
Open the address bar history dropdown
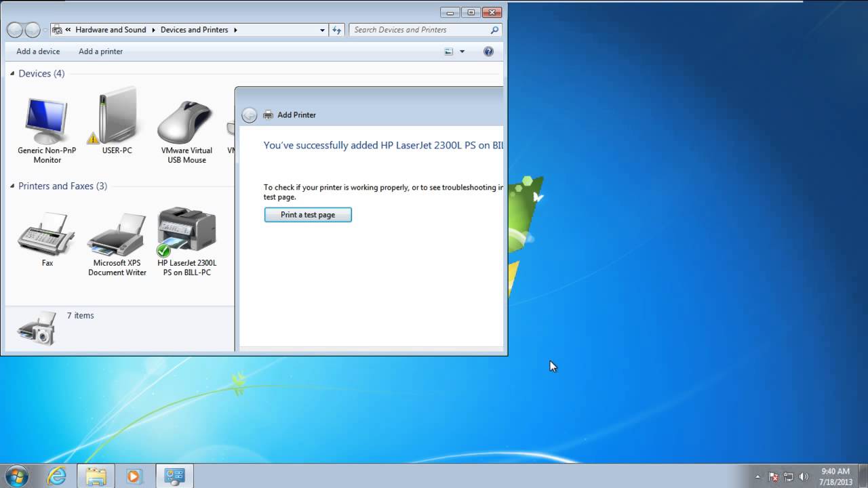(322, 30)
